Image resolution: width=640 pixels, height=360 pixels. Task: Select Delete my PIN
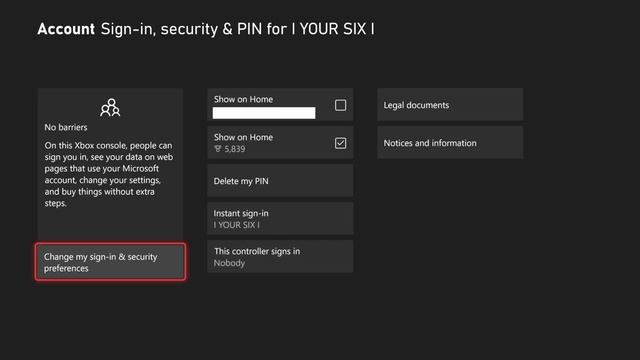[x=280, y=181]
